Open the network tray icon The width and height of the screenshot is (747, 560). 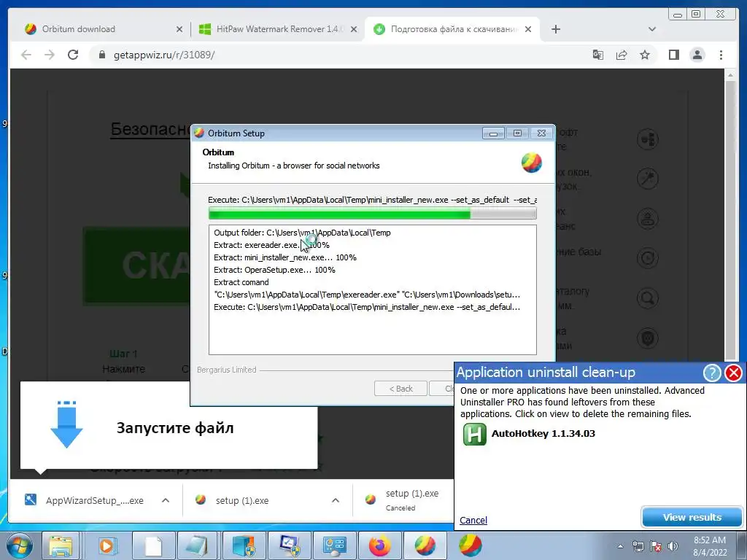pos(638,546)
